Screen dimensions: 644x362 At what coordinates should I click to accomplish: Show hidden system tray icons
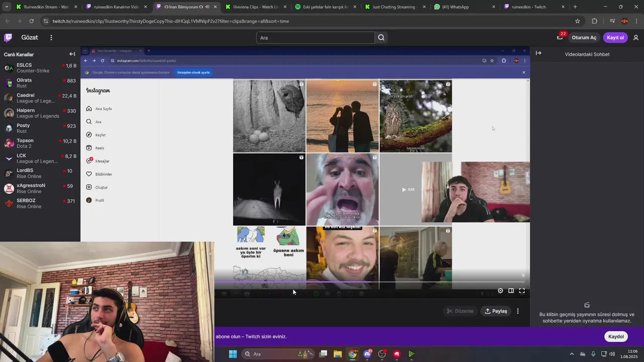pos(572,354)
